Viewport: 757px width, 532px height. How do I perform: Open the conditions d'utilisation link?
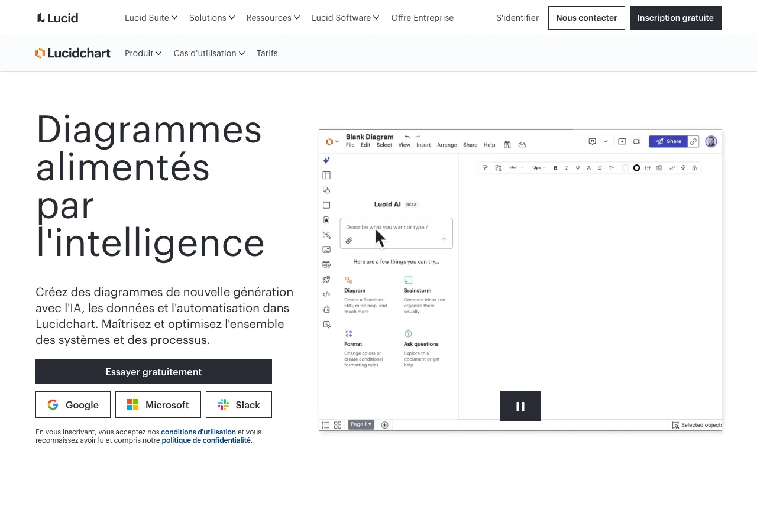198,432
